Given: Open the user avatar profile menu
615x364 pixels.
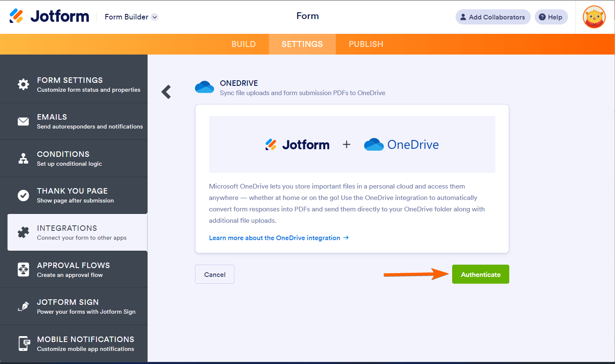Looking at the screenshot, I should click(594, 17).
